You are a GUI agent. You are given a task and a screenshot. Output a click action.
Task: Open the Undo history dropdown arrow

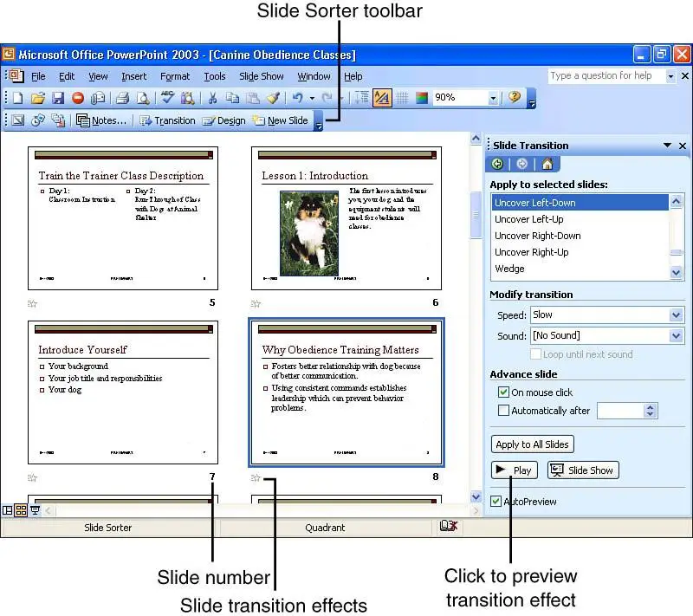click(312, 98)
